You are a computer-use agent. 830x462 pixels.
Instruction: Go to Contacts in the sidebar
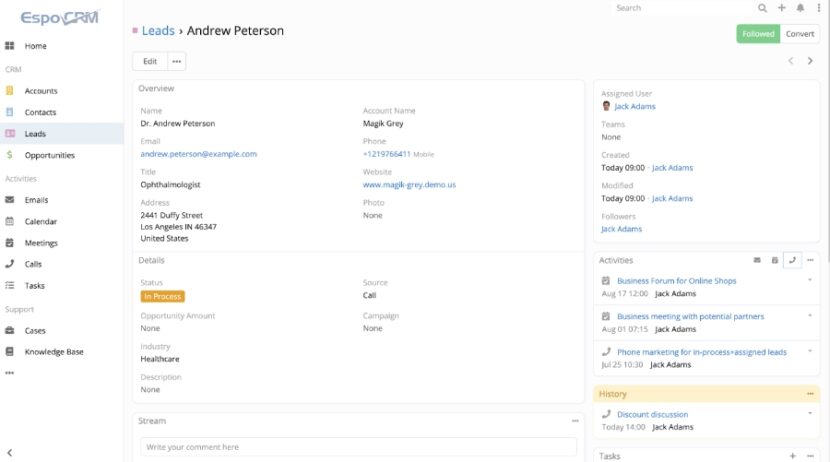40,112
